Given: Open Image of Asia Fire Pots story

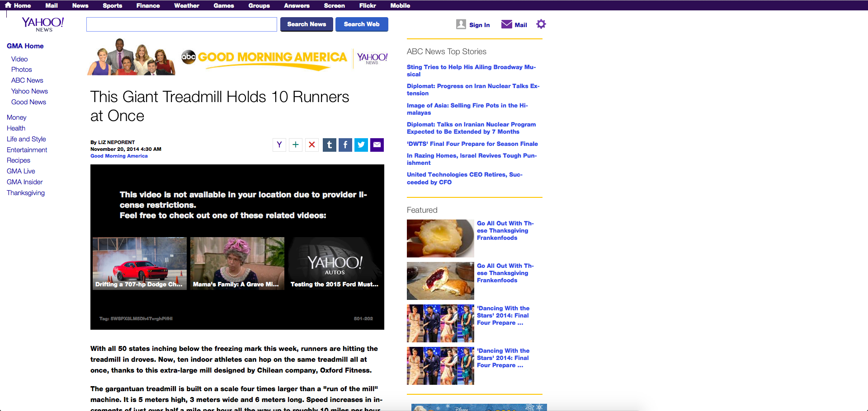Looking at the screenshot, I should click(x=467, y=109).
